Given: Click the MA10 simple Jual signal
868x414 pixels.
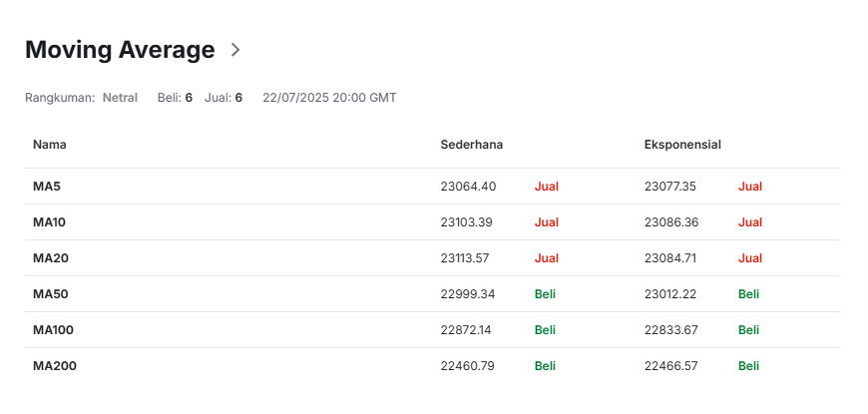Looking at the screenshot, I should tap(547, 222).
